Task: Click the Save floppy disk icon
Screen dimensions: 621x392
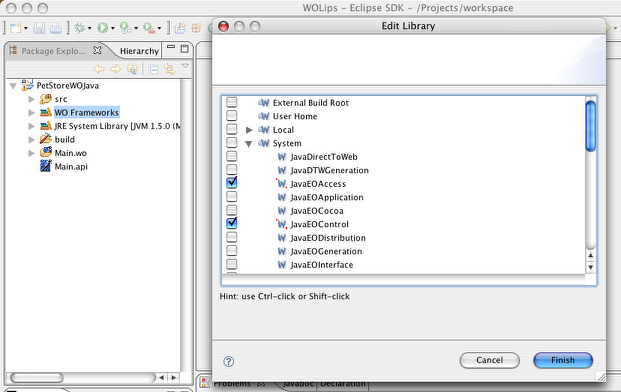Action: coord(39,28)
